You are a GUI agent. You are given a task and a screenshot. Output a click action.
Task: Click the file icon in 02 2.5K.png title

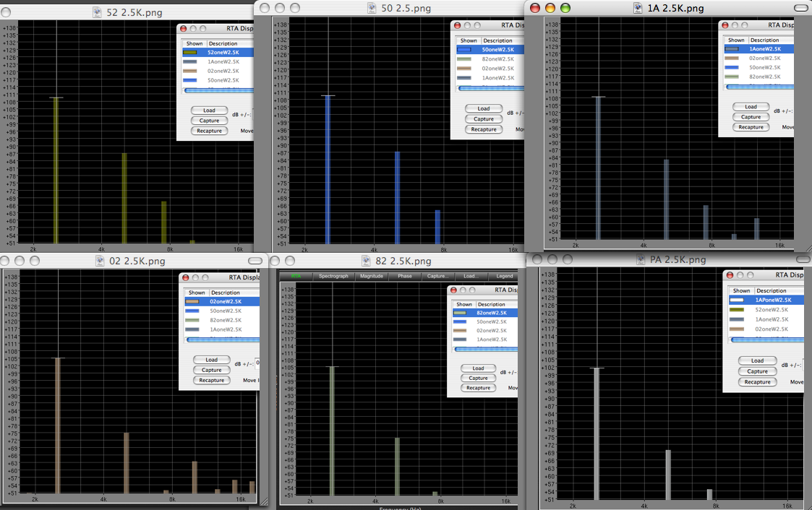pyautogui.click(x=100, y=261)
